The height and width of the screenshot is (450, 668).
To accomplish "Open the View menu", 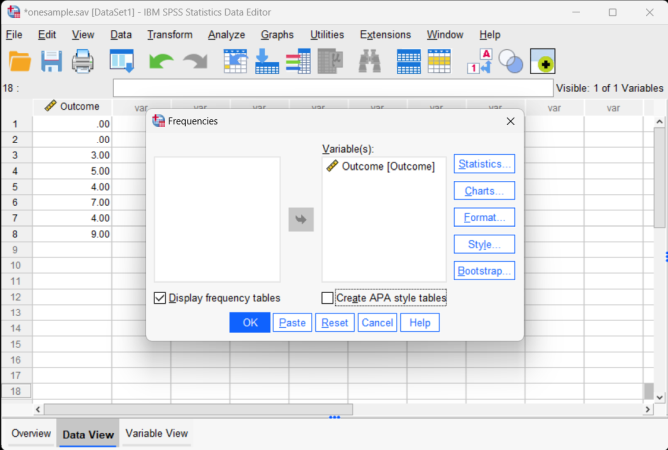I will pyautogui.click(x=83, y=35).
